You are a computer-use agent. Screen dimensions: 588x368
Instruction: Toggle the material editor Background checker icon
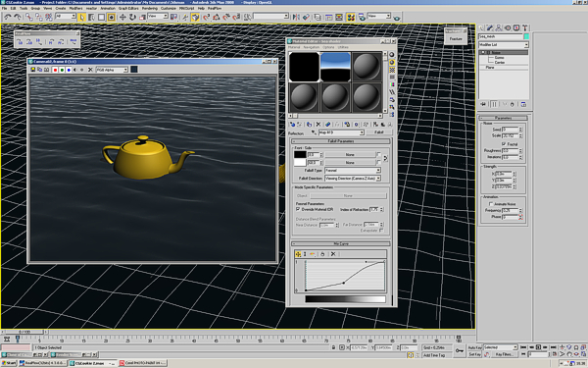392,70
